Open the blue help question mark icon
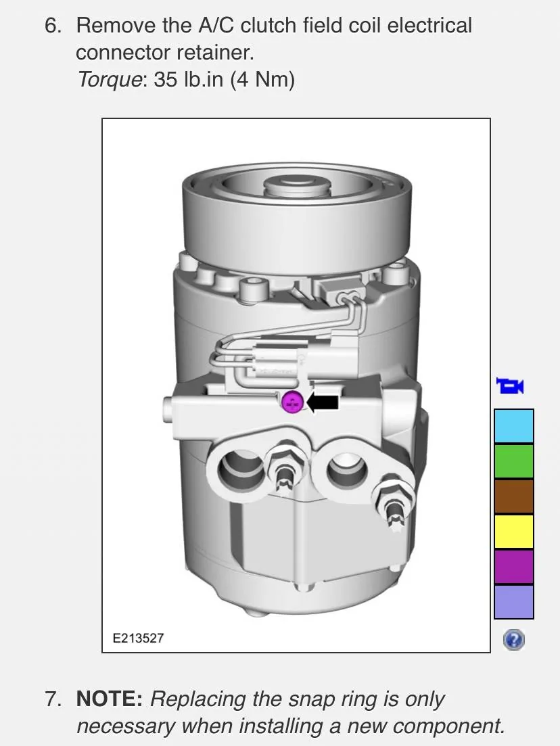 [x=513, y=640]
